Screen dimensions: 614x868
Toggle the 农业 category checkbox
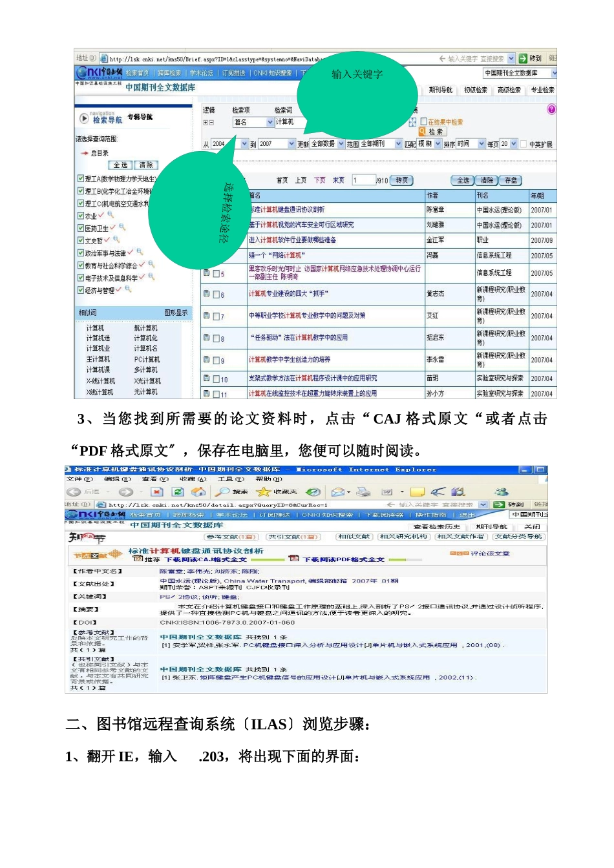click(81, 216)
